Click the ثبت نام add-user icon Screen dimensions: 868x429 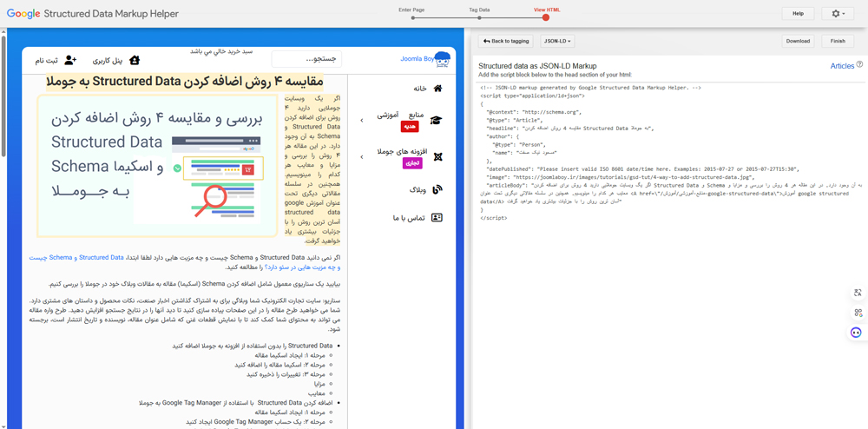pos(70,60)
